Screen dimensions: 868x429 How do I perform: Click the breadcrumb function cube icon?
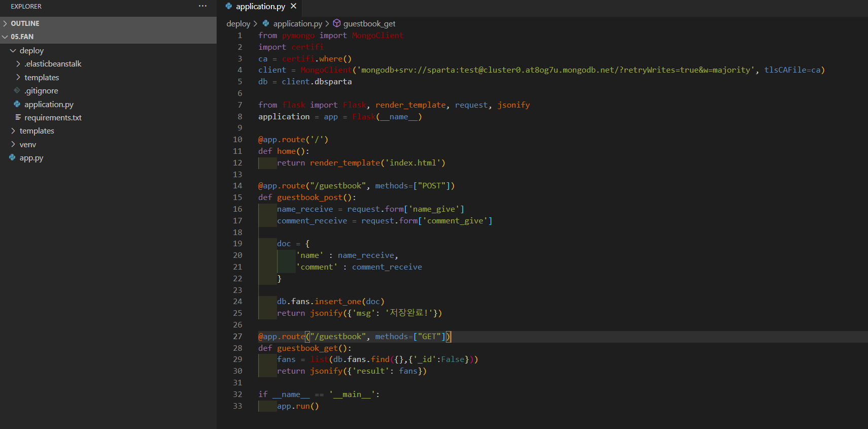[337, 23]
